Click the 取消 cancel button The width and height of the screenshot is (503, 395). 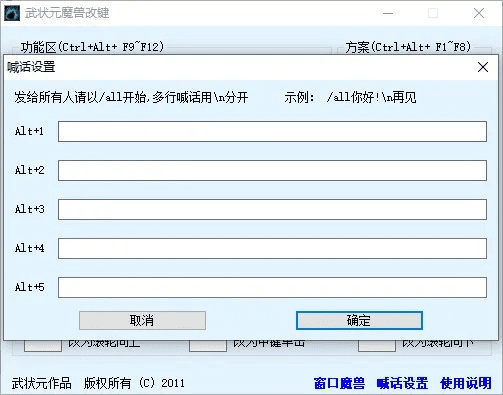tap(142, 321)
